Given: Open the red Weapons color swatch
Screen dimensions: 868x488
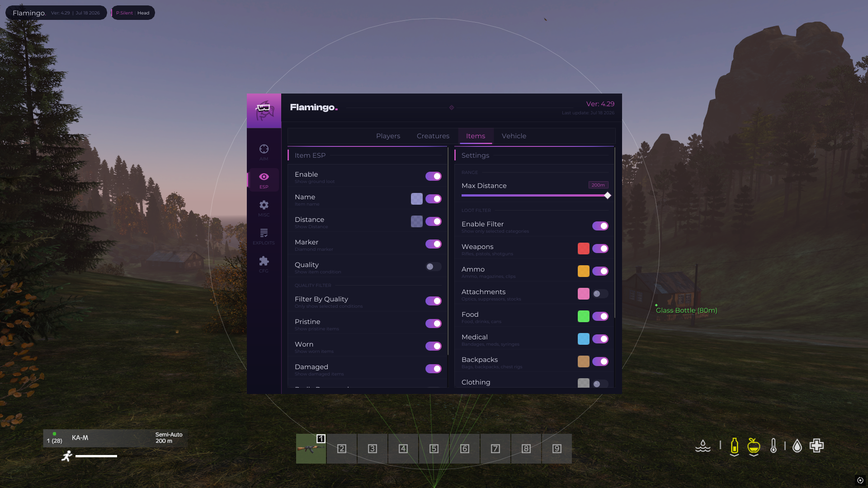Looking at the screenshot, I should pyautogui.click(x=584, y=249).
